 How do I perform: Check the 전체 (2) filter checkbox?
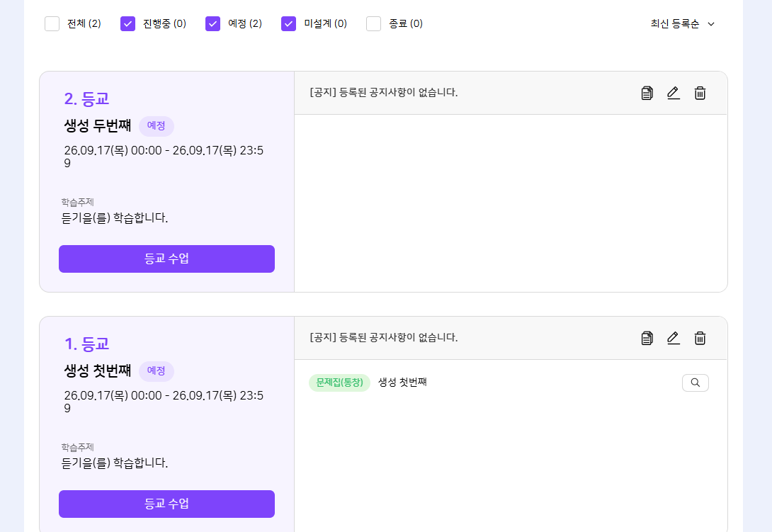[52, 23]
